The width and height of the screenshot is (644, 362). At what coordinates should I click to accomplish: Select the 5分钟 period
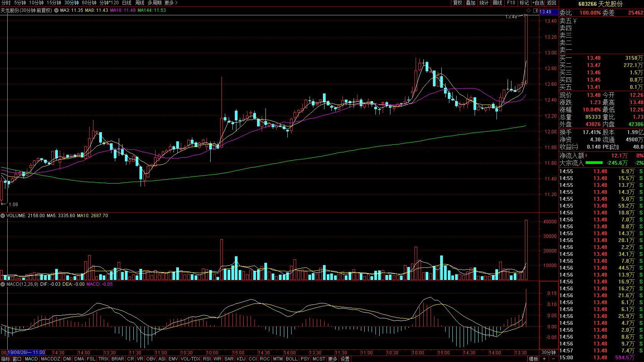(x=20, y=3)
